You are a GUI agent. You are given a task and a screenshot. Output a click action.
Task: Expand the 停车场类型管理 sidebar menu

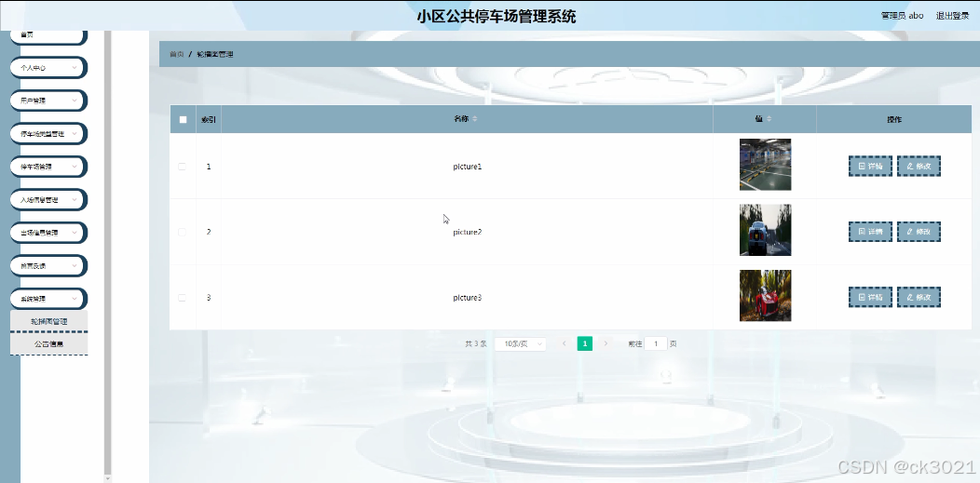[48, 133]
